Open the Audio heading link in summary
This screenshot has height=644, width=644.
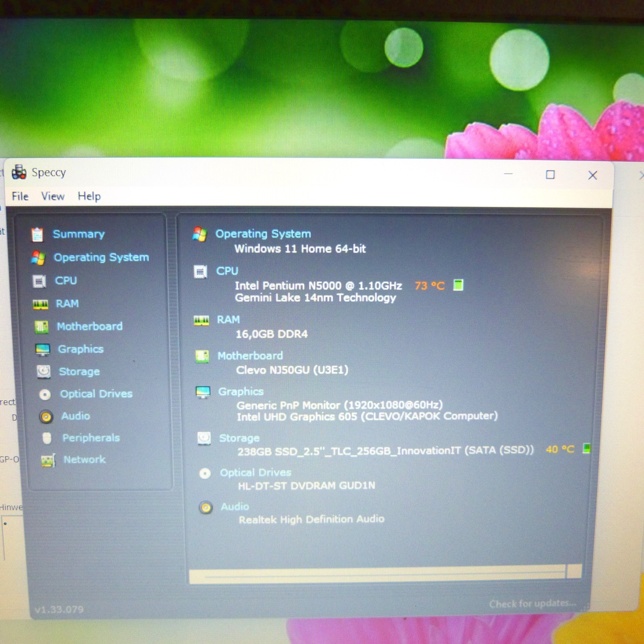[x=235, y=507]
